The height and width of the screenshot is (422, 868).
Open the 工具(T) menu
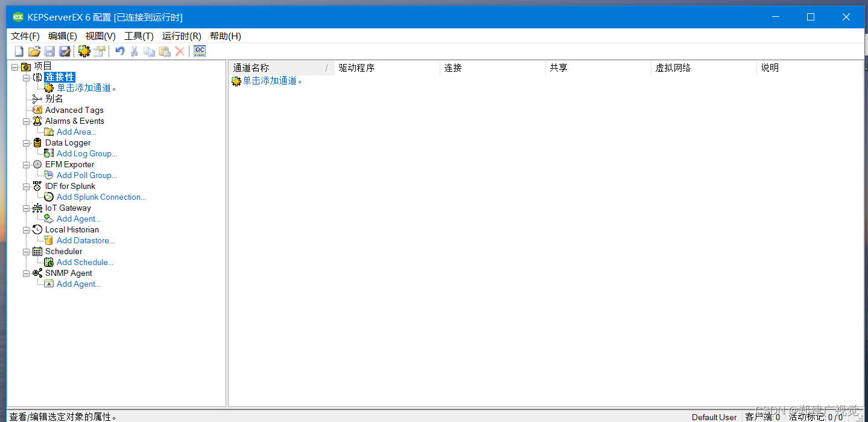tap(139, 36)
